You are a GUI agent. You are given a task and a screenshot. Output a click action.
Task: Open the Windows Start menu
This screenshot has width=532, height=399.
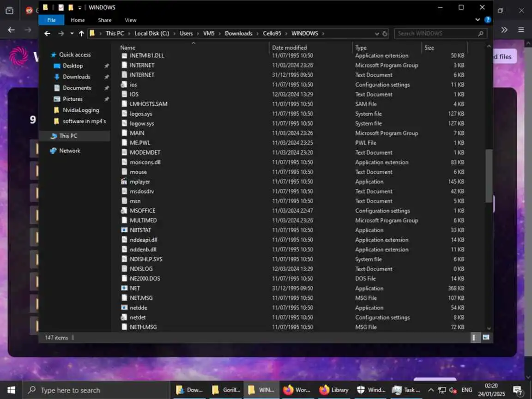coord(11,390)
